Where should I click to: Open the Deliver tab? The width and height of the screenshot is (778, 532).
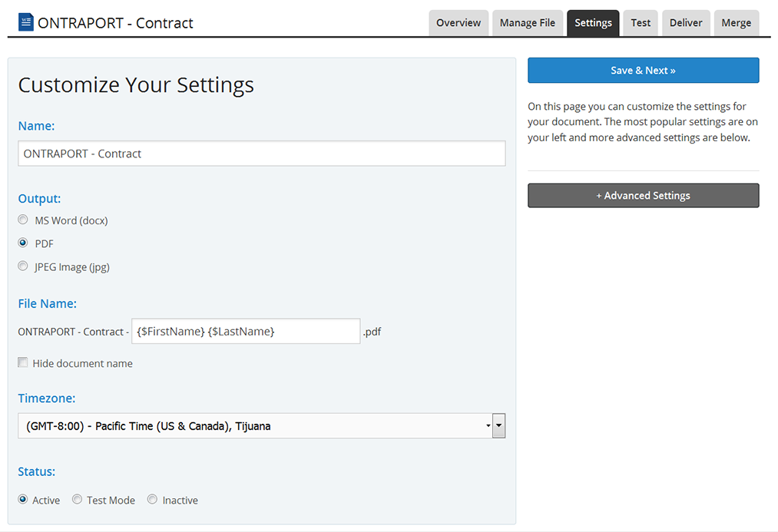686,23
